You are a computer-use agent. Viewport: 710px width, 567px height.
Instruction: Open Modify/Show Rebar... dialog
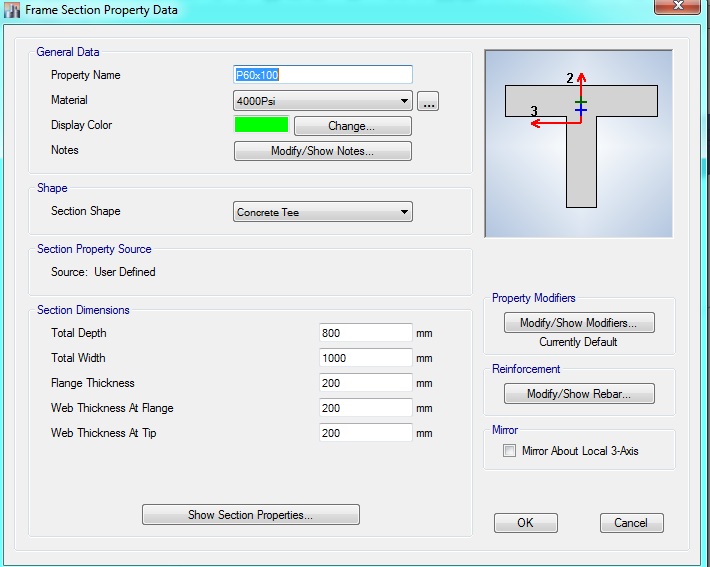[579, 394]
